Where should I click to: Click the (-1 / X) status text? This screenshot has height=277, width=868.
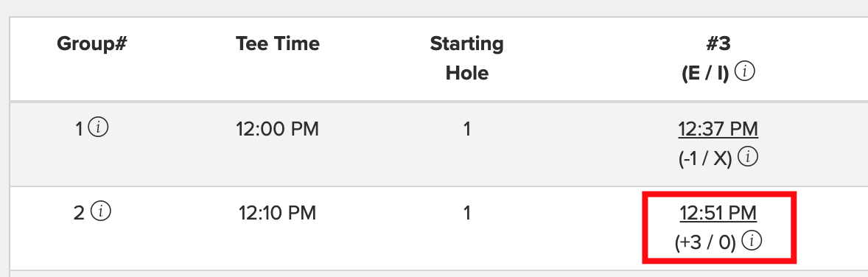click(x=706, y=159)
